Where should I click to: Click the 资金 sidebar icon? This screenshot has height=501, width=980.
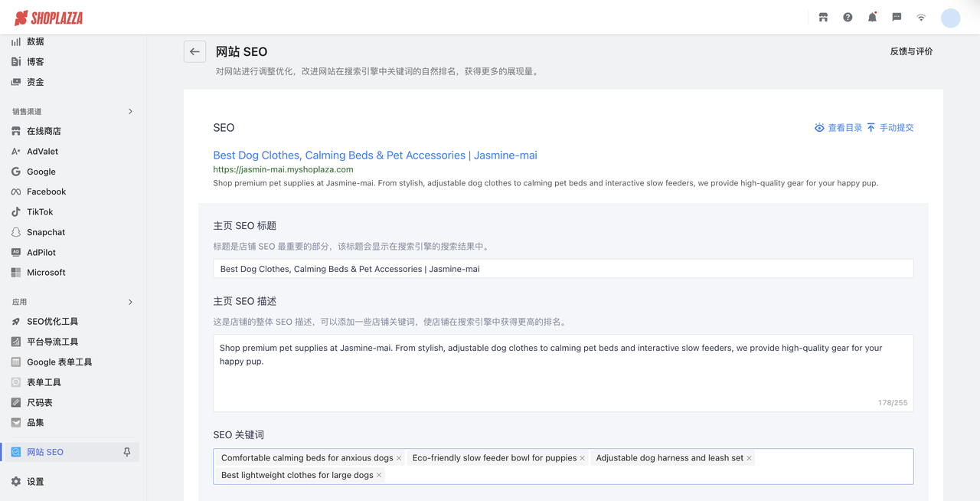click(x=16, y=82)
